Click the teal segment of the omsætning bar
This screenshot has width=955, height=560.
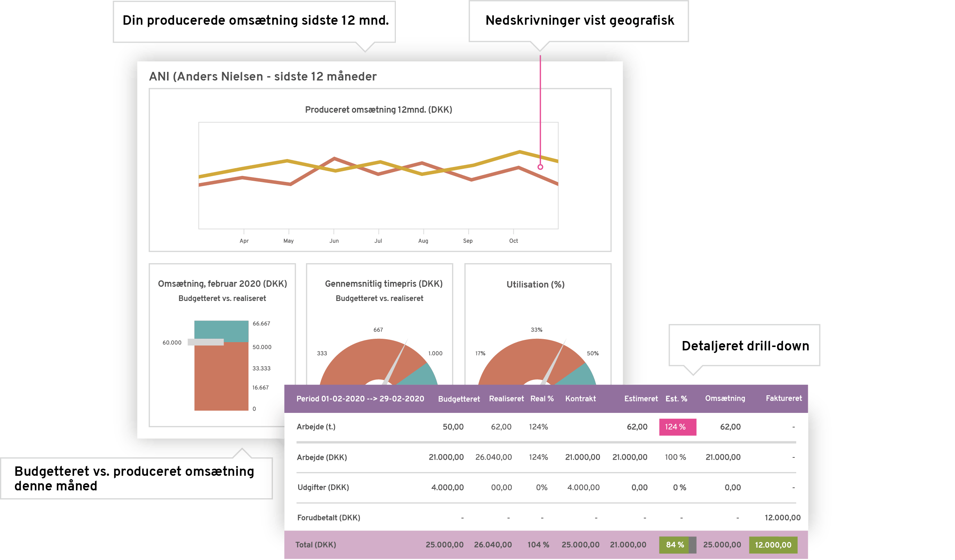(221, 331)
